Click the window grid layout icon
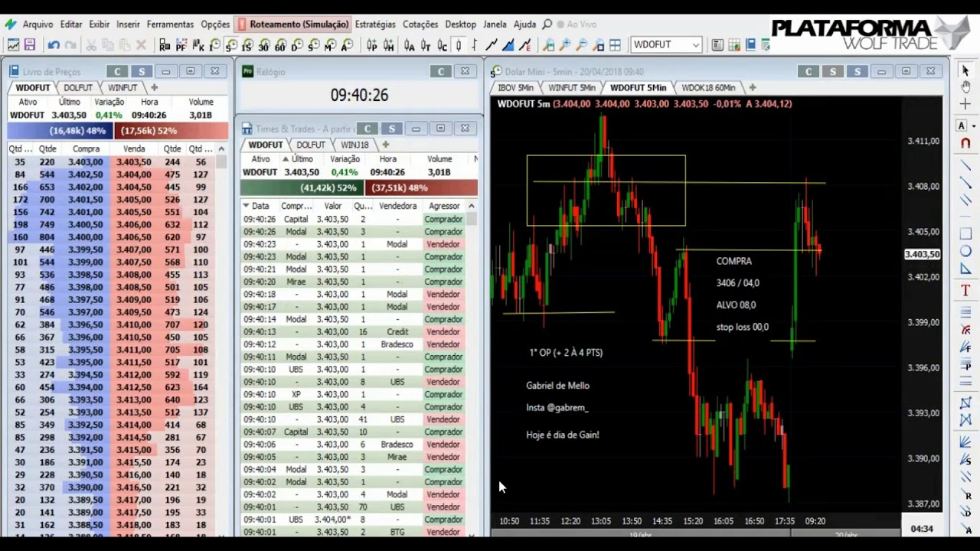 click(615, 45)
